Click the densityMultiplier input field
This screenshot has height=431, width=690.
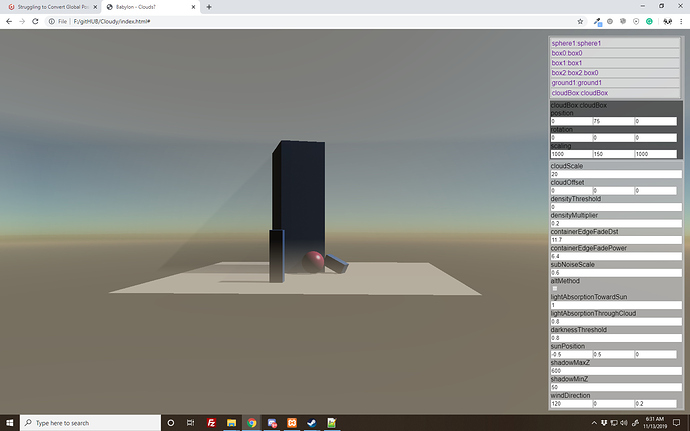pyautogui.click(x=616, y=224)
